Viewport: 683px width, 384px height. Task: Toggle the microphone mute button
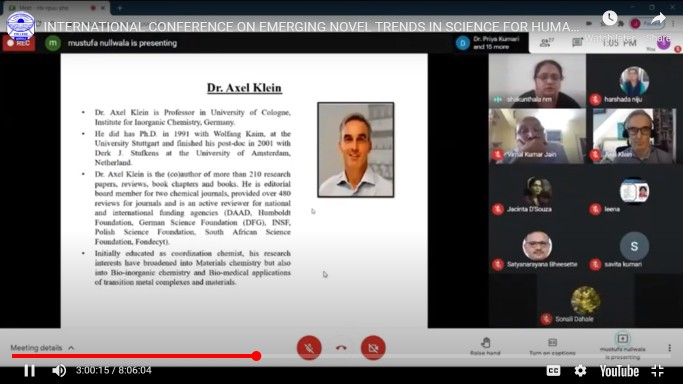[309, 348]
